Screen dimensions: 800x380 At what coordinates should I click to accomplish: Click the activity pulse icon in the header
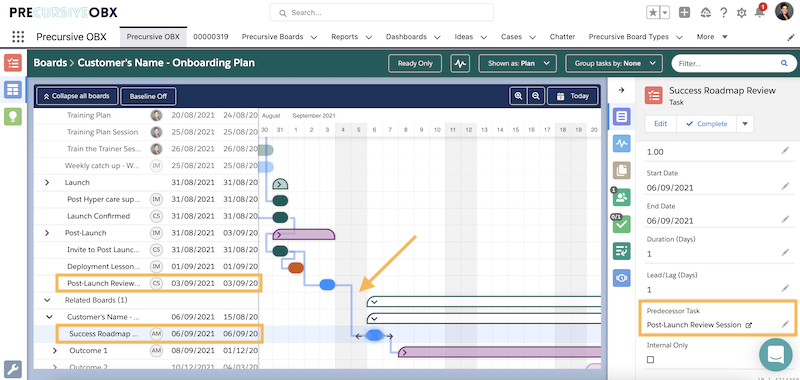tap(460, 64)
